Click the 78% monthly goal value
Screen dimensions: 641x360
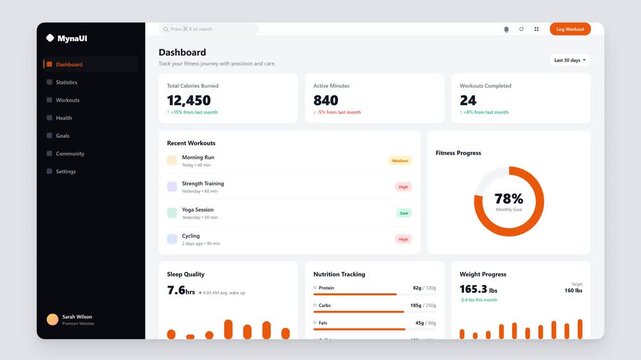coord(509,199)
